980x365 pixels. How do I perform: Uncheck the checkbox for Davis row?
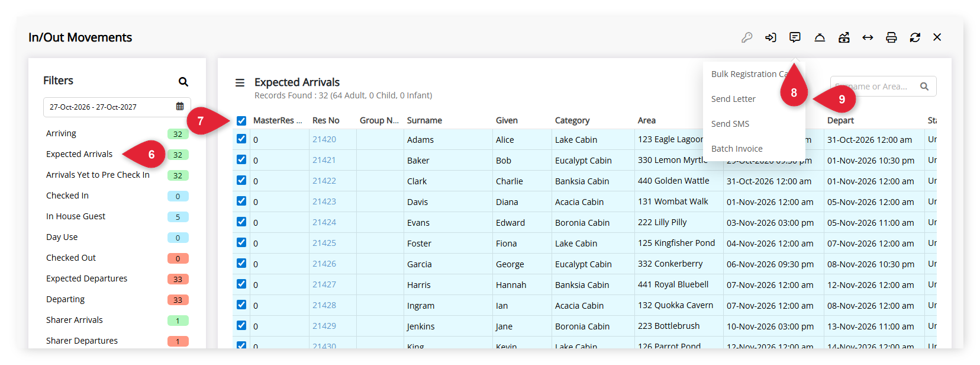click(241, 201)
